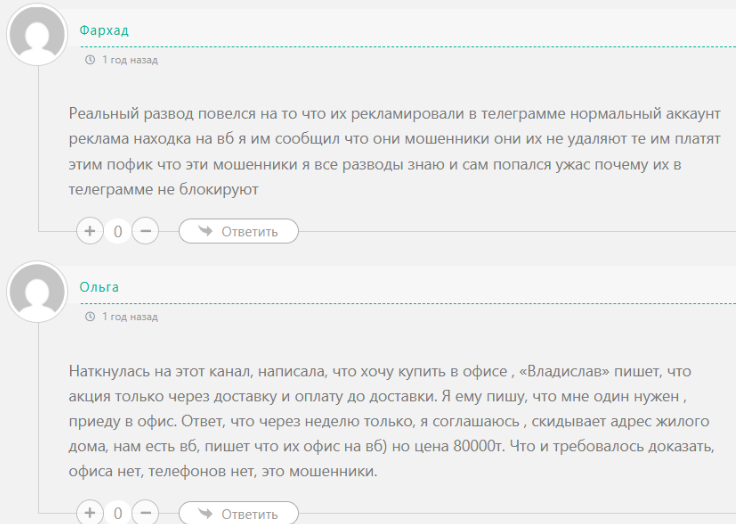The image size is (736, 524).
Task: Click "1 год назад" timestamp under Ольга
Action: pos(129,317)
